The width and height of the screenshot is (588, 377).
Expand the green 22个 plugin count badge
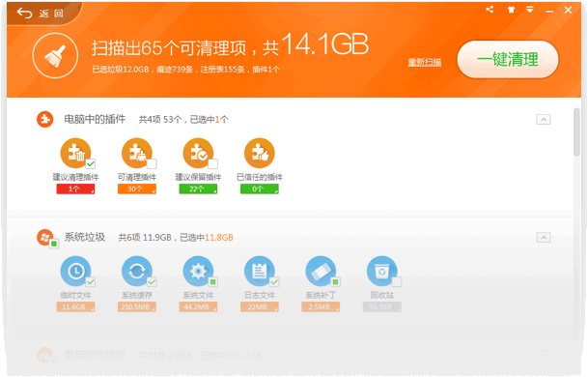point(198,188)
